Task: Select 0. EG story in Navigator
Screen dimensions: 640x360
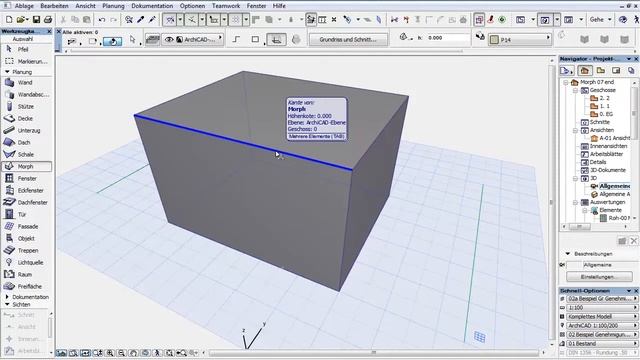Action: click(602, 114)
